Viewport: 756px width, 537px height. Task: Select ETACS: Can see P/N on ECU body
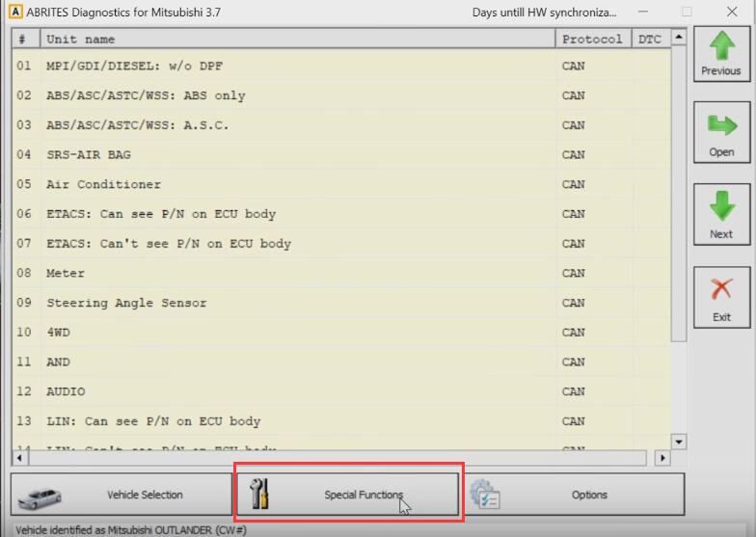pos(341,214)
